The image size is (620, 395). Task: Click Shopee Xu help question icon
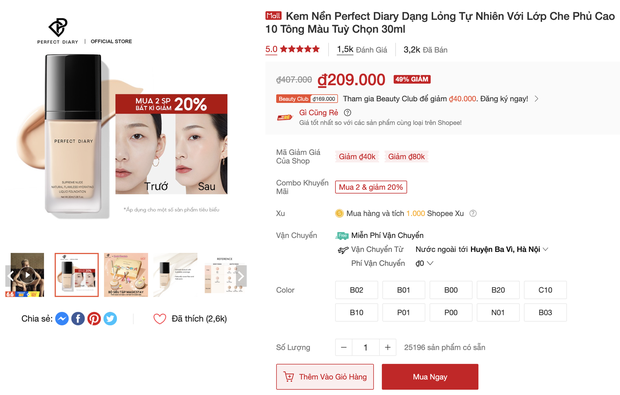tap(473, 214)
